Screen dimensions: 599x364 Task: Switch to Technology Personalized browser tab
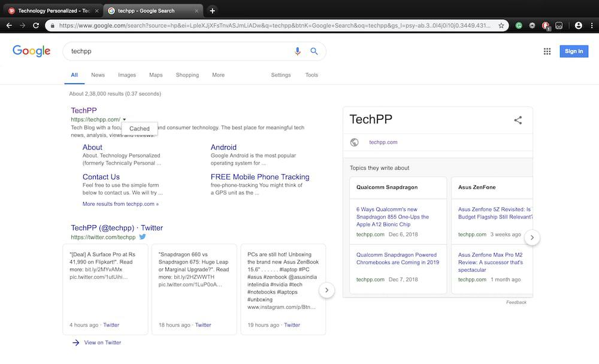(x=53, y=11)
